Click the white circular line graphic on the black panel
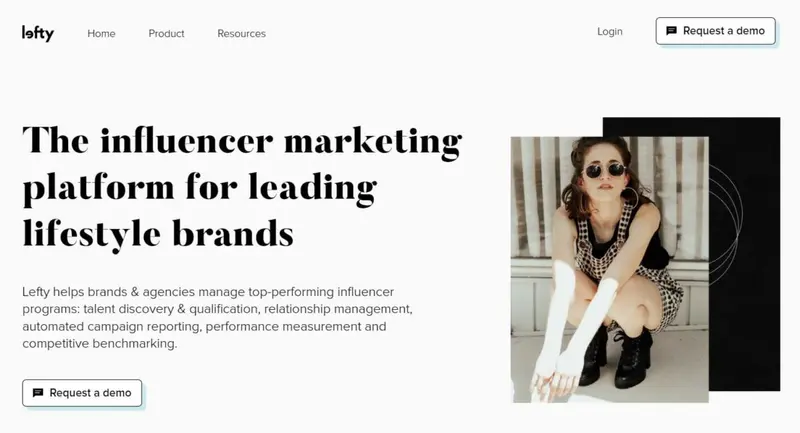The width and height of the screenshot is (800, 433). tap(726, 224)
